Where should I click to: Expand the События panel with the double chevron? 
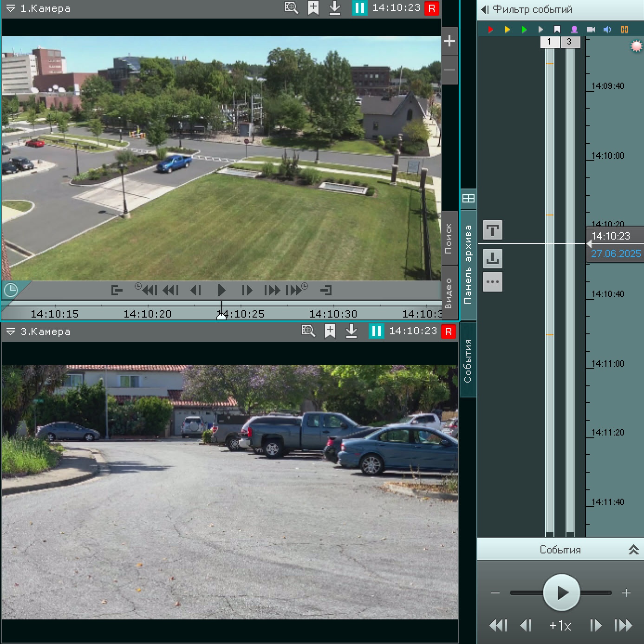click(x=633, y=550)
